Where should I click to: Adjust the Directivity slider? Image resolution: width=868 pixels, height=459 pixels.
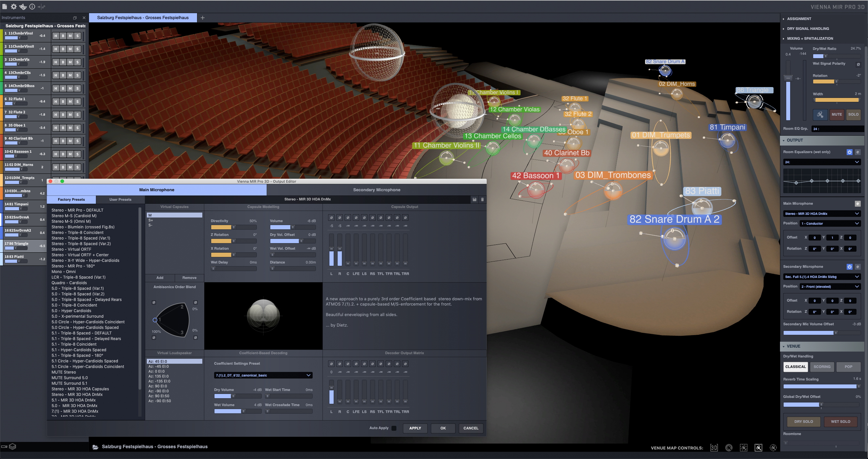coord(233,227)
